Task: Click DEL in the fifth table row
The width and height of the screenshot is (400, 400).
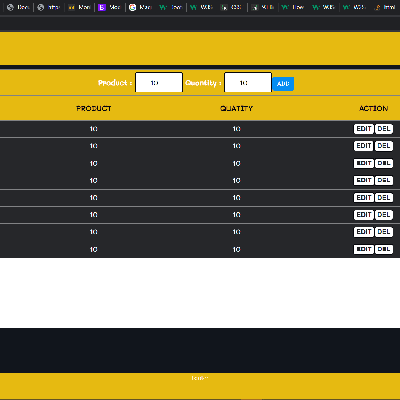Action: coord(384,198)
